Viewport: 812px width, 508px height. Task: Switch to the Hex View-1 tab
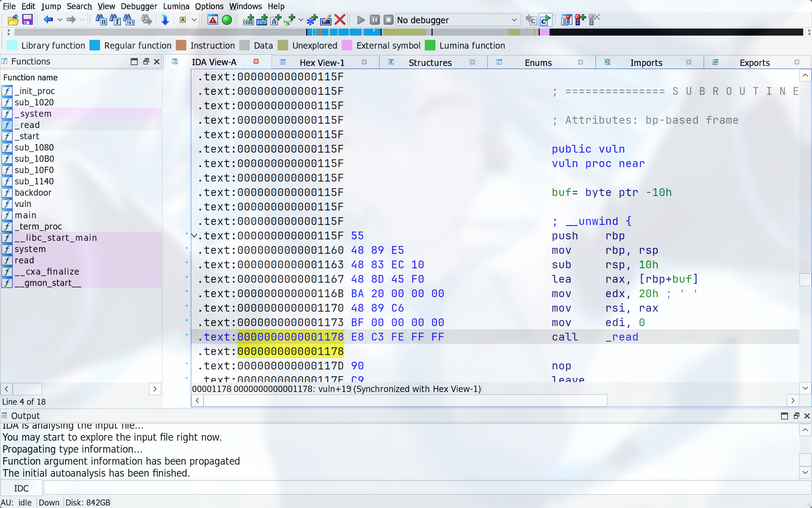coord(322,63)
